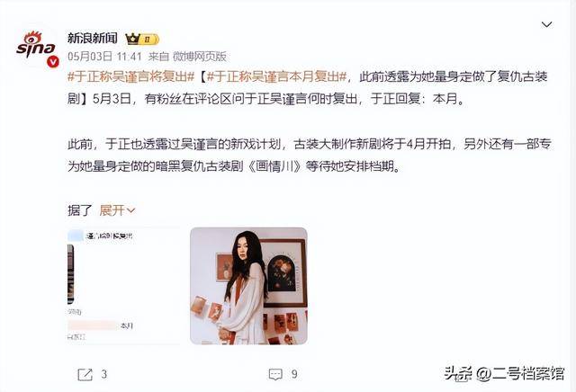Open hashtag #于正称吴谨言本月复出#
This screenshot has height=392, width=576.
click(276, 76)
